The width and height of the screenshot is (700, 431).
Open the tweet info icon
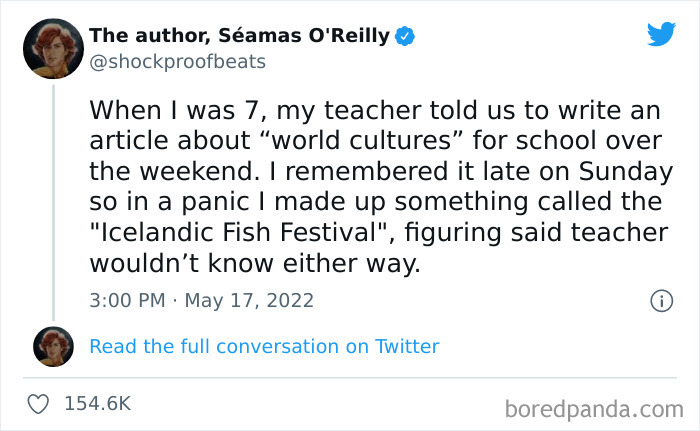tap(660, 300)
